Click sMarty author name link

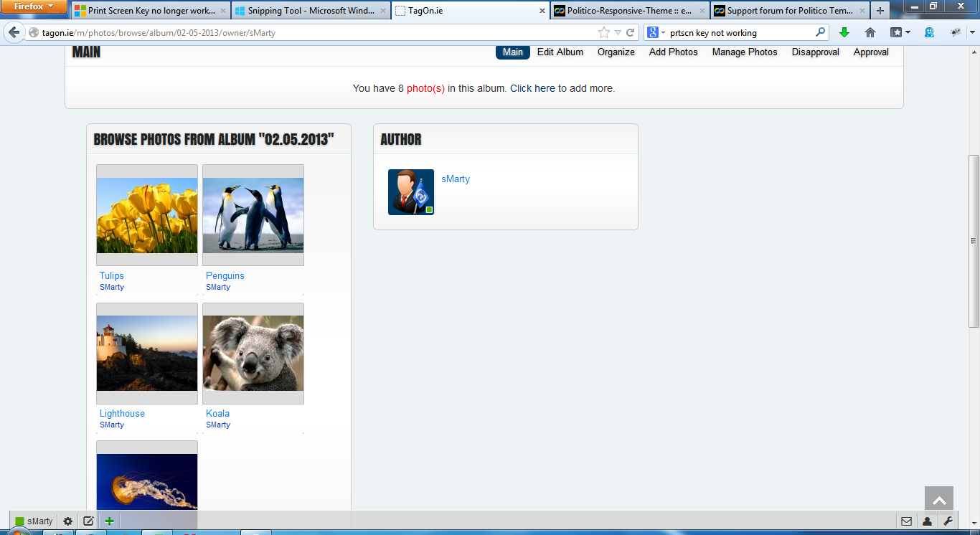(x=456, y=179)
